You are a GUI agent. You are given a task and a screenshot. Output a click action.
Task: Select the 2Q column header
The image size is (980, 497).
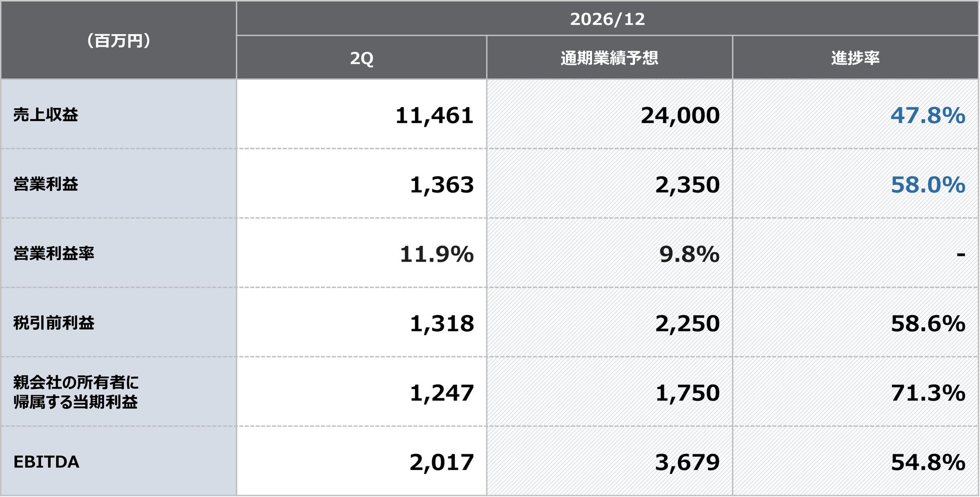361,57
